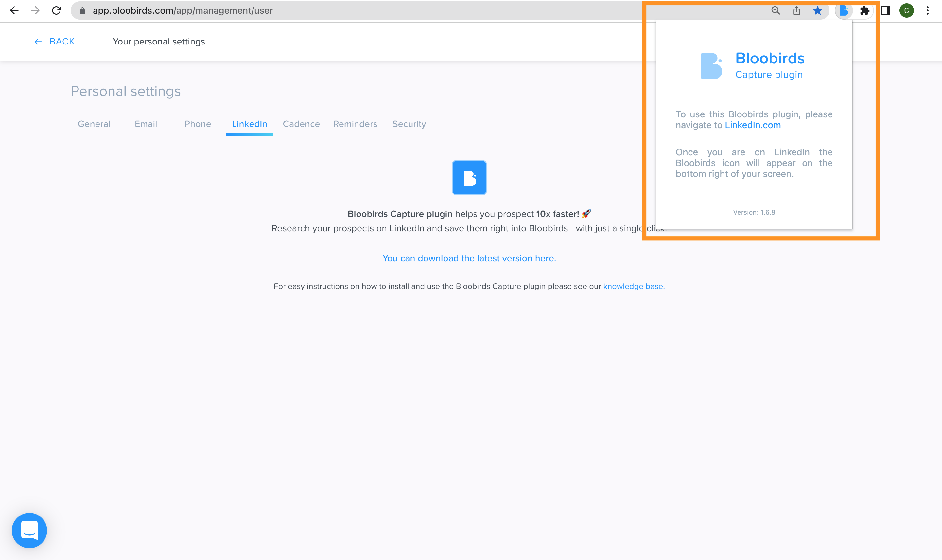Go BACK from personal settings
The width and height of the screenshot is (942, 560).
[54, 42]
